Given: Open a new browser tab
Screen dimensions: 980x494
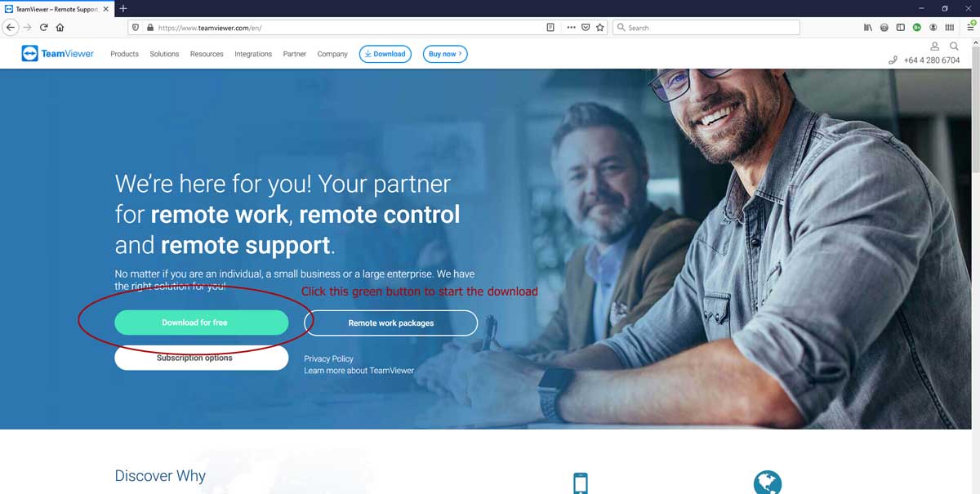Looking at the screenshot, I should coord(123,8).
